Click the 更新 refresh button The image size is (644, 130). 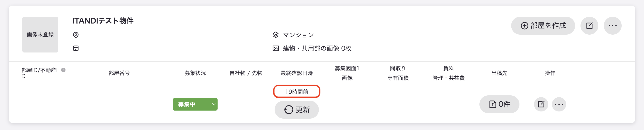click(x=297, y=109)
